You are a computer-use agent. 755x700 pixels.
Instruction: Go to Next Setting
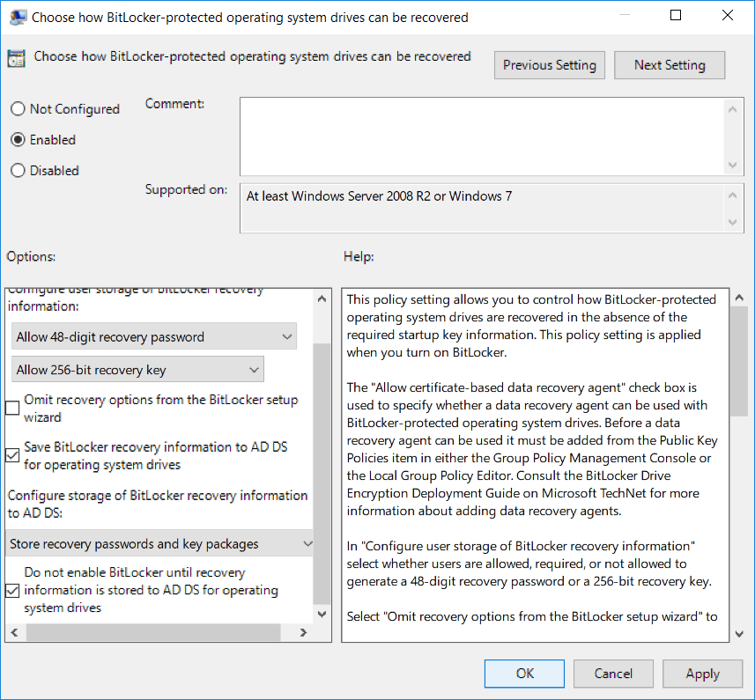click(x=670, y=65)
